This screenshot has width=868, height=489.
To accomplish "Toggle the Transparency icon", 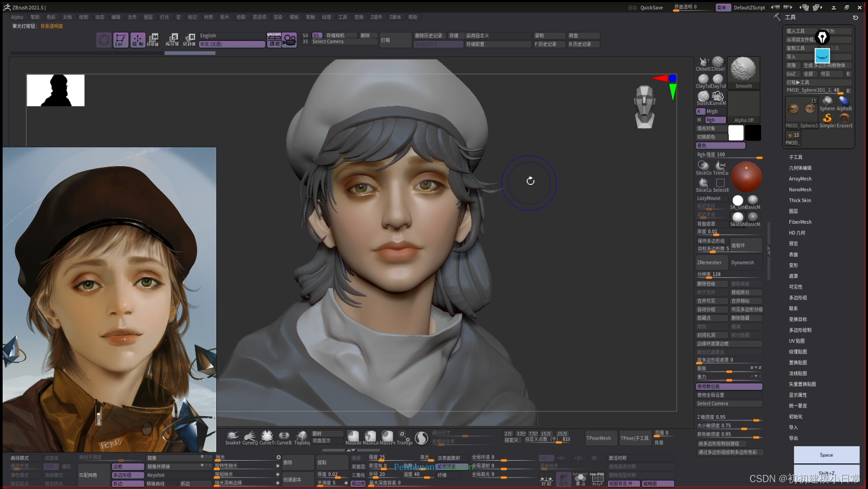I will (x=404, y=437).
